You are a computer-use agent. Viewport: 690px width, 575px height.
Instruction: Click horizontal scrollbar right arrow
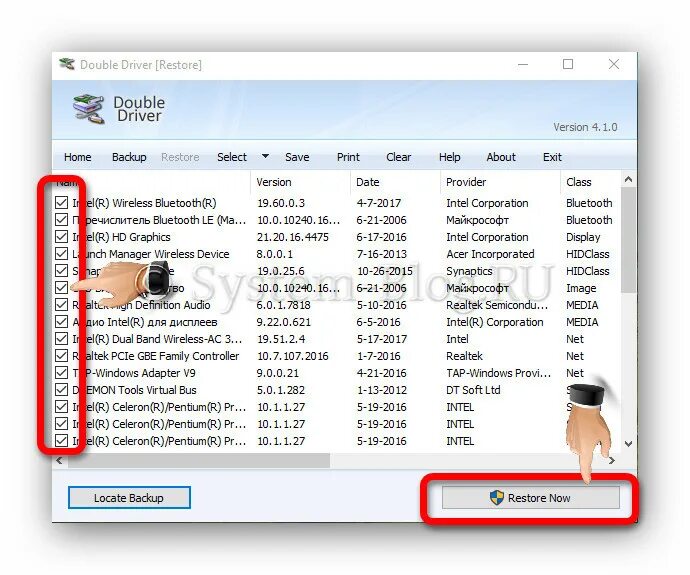point(612,461)
